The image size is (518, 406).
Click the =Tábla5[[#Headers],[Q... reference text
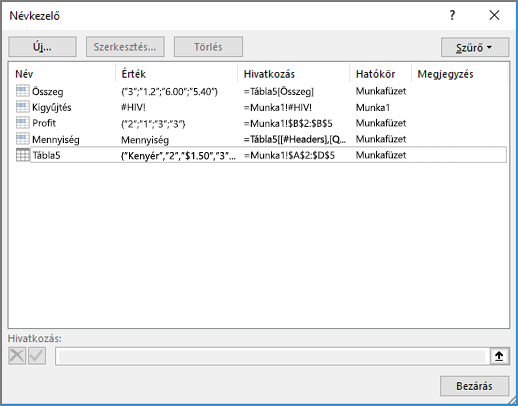tap(295, 139)
